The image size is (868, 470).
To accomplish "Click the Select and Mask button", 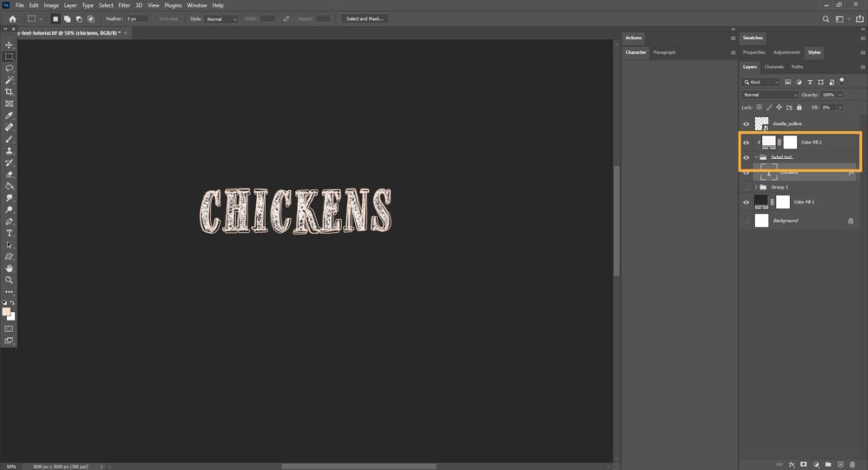I will point(365,18).
